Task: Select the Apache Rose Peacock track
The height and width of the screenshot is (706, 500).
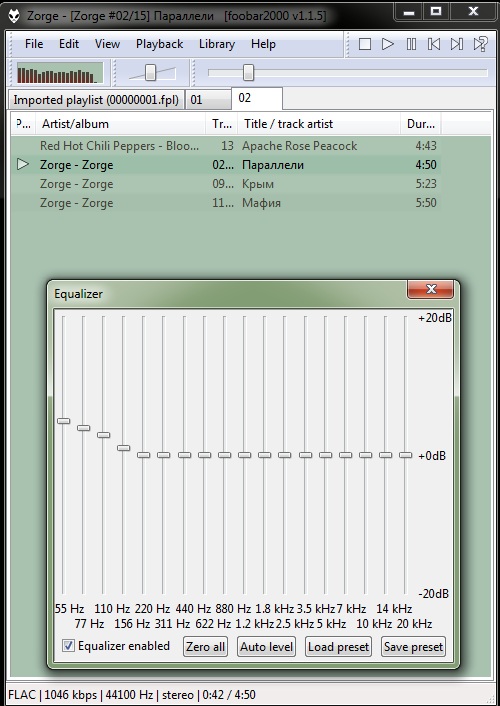Action: click(x=226, y=146)
